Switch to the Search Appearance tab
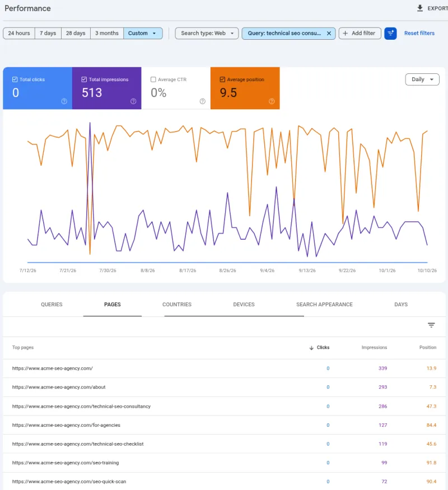 tap(324, 305)
